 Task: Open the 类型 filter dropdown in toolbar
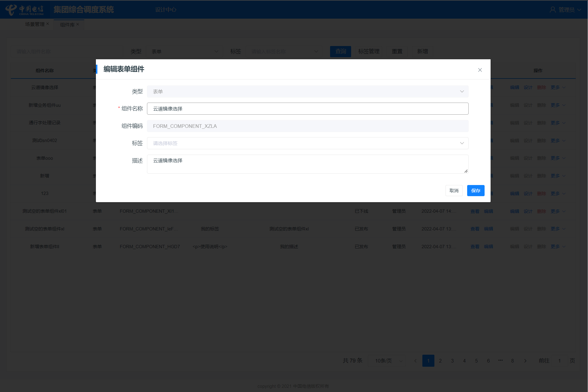[184, 51]
